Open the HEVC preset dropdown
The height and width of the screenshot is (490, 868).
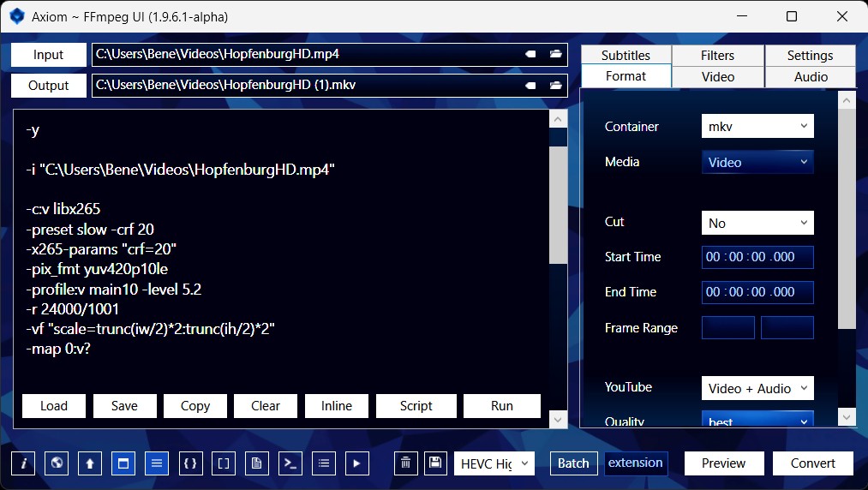click(494, 463)
